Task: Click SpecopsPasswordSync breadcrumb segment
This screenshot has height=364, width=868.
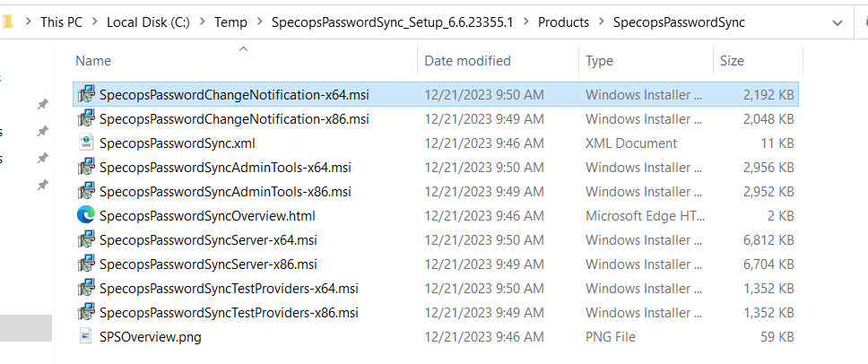Action: click(679, 22)
